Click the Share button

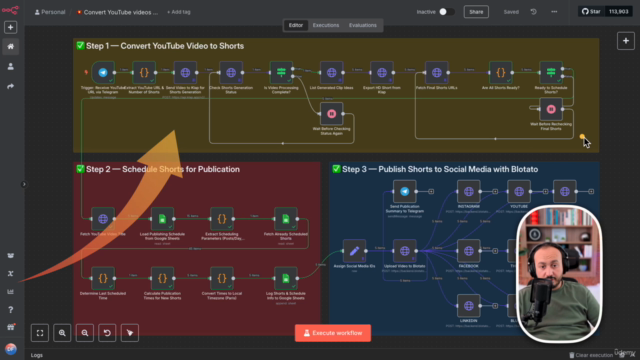tap(476, 12)
